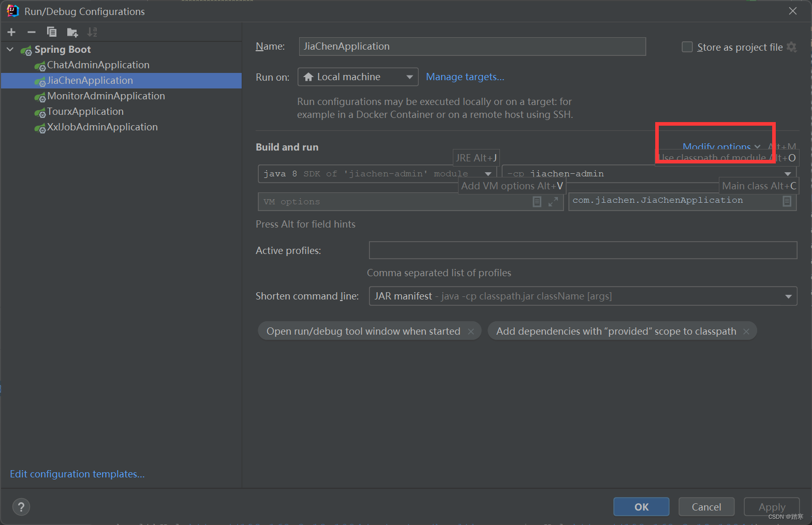
Task: Click the Name input field
Action: pos(473,47)
